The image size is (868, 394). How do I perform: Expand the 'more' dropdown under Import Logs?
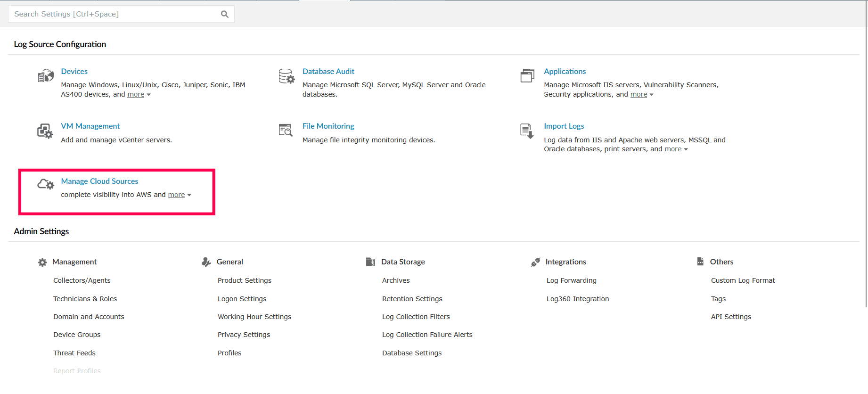click(x=676, y=149)
